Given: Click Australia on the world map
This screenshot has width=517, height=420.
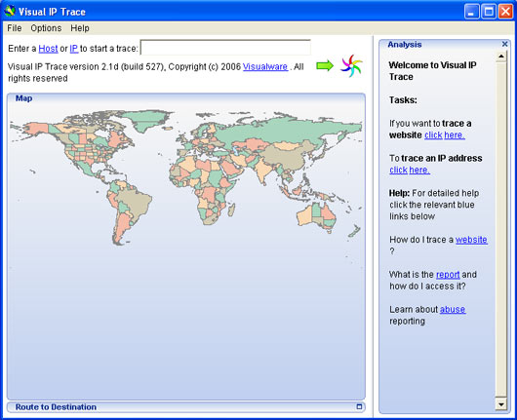Looking at the screenshot, I should pyautogui.click(x=316, y=215).
